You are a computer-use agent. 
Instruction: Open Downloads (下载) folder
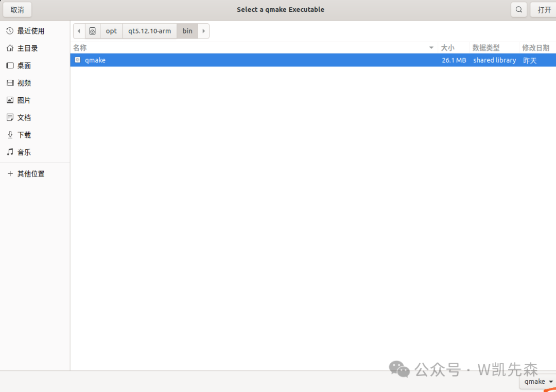pyautogui.click(x=24, y=135)
